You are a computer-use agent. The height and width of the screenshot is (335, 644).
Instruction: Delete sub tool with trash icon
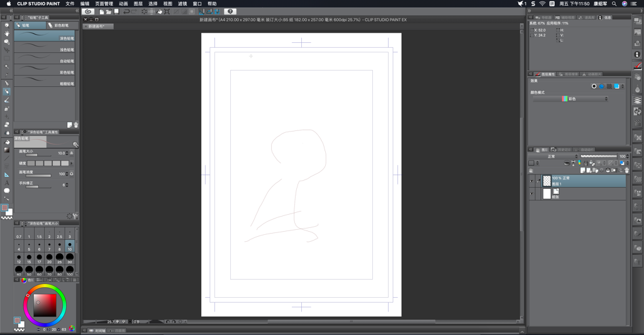[x=76, y=125]
